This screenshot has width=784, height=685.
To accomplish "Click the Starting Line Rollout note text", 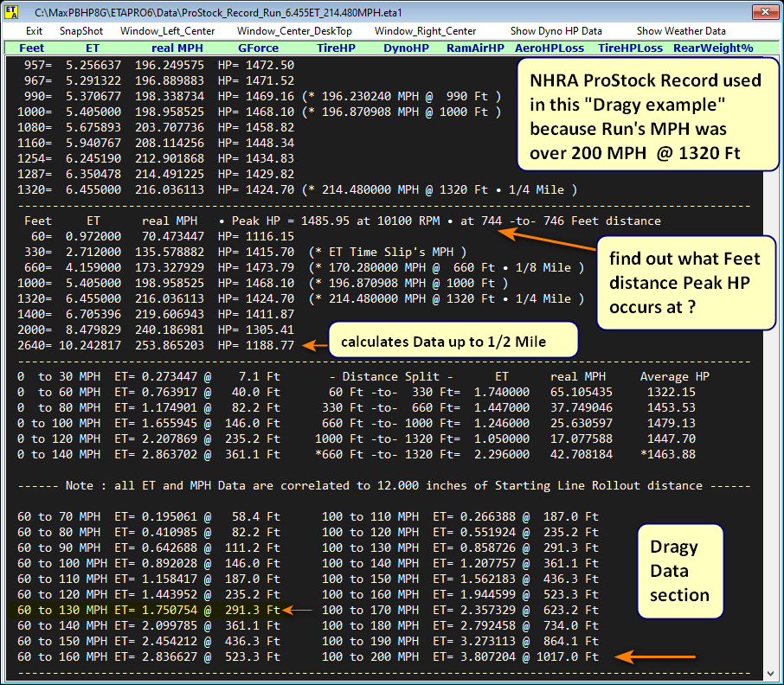I will [x=383, y=485].
